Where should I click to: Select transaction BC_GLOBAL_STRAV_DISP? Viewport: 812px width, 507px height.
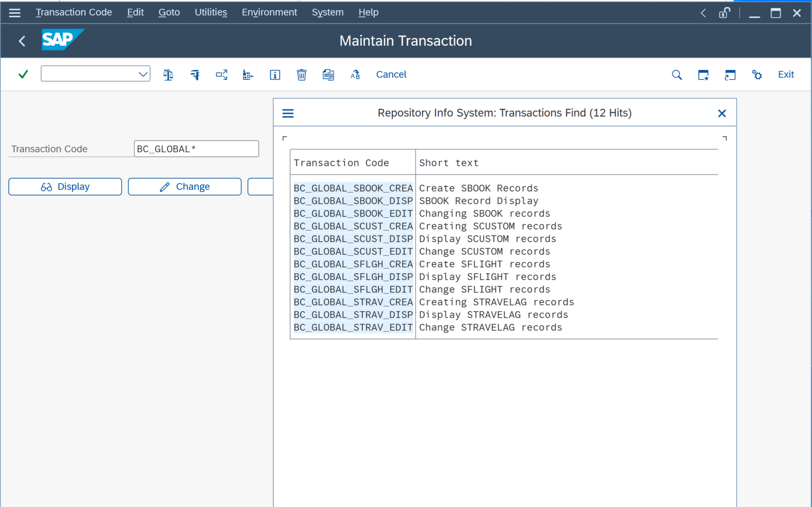coord(353,314)
